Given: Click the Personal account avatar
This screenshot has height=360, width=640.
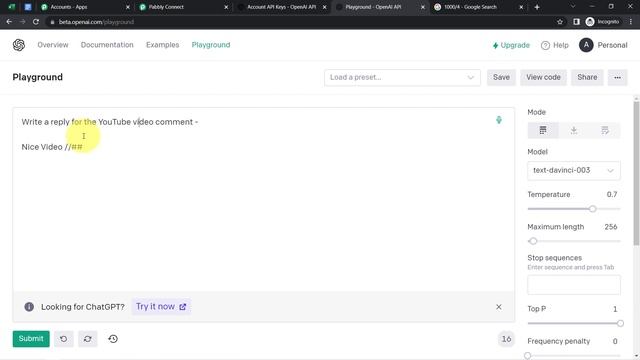Looking at the screenshot, I should coord(586,45).
